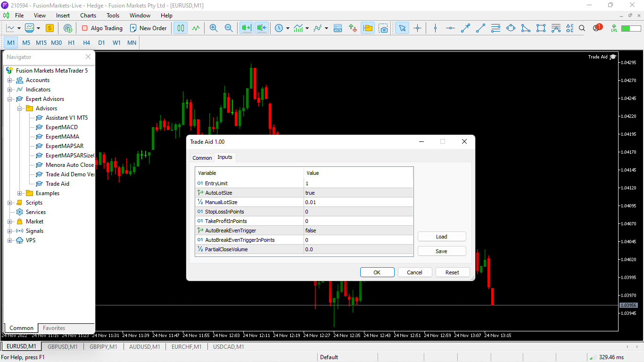The width and height of the screenshot is (644, 362).
Task: Expand the Examples folder
Action: (x=19, y=193)
